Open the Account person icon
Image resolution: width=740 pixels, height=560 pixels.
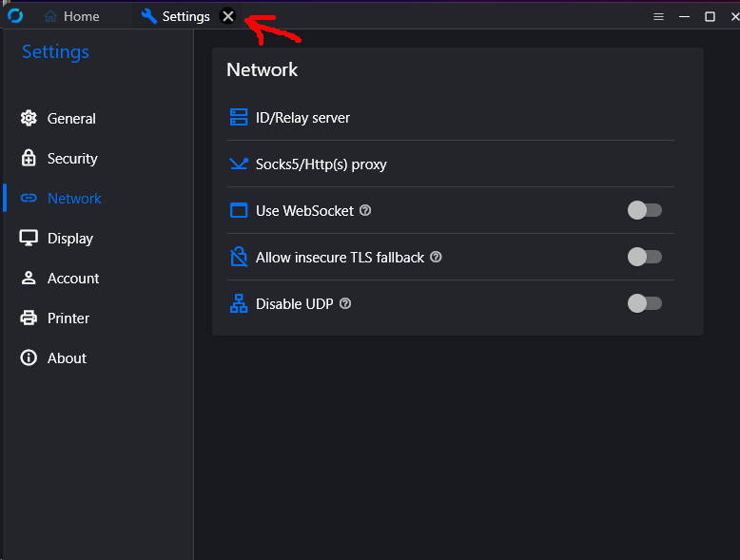[x=29, y=278]
